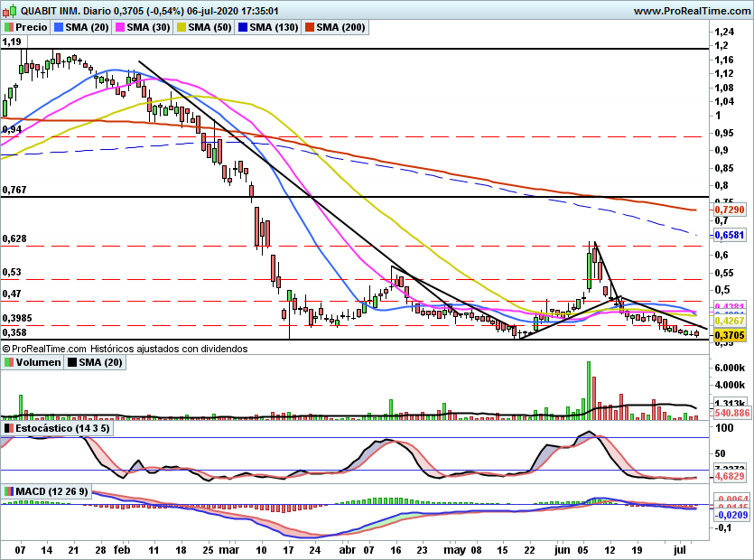Click the abr label on time axis
Image resolution: width=754 pixels, height=560 pixels.
pos(347,550)
